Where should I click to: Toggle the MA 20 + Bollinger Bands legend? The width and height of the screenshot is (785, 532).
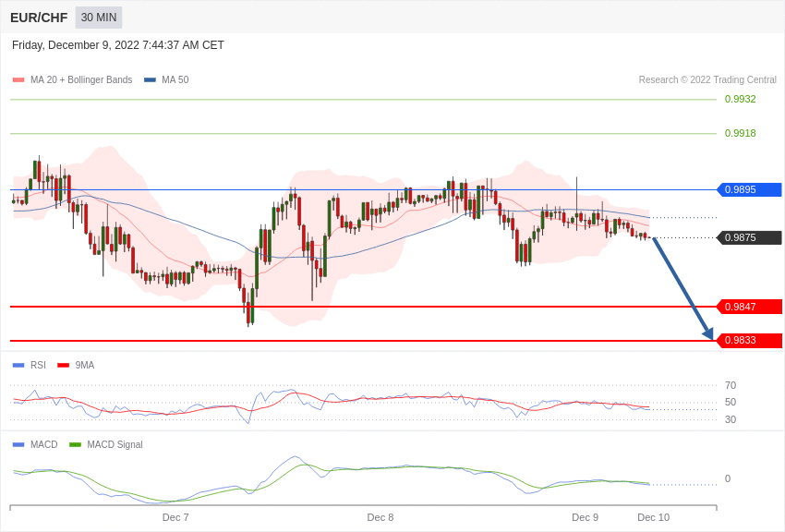tap(81, 79)
